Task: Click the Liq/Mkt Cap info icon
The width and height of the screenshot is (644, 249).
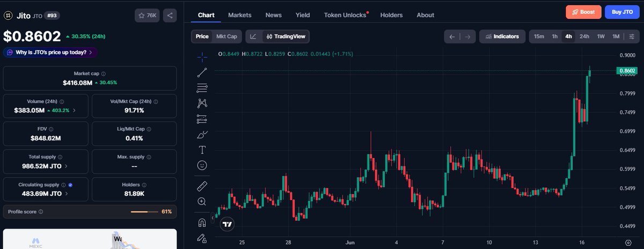Action: (x=148, y=129)
